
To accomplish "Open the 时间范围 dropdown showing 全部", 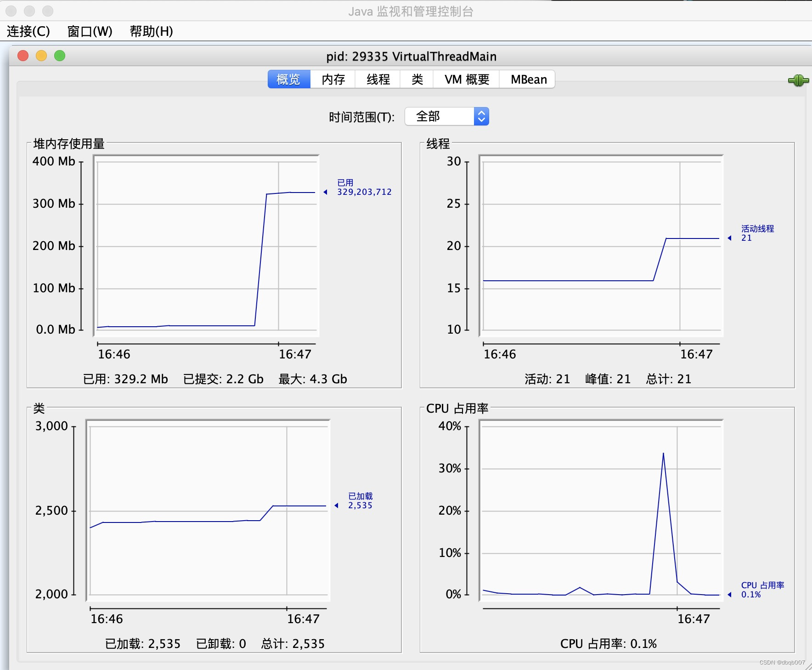I will [x=446, y=116].
